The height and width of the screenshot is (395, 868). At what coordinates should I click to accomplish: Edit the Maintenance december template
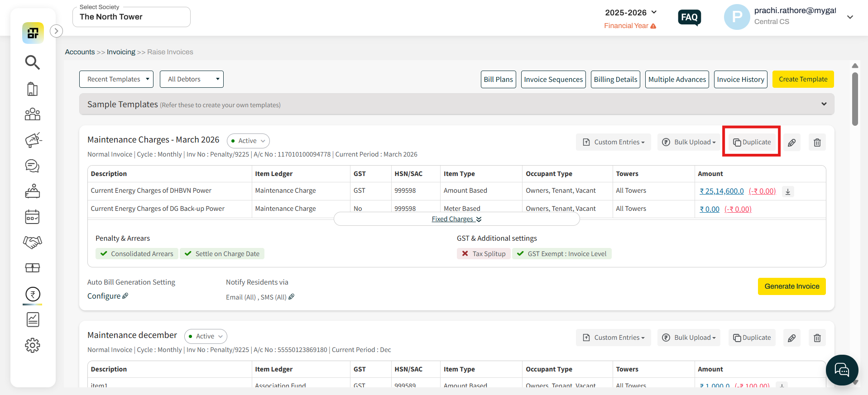[x=792, y=338]
